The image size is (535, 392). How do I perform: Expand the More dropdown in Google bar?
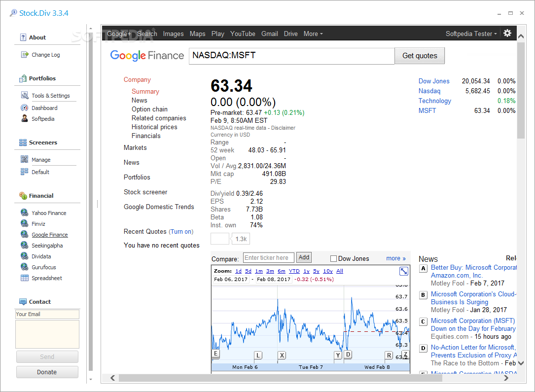(313, 34)
